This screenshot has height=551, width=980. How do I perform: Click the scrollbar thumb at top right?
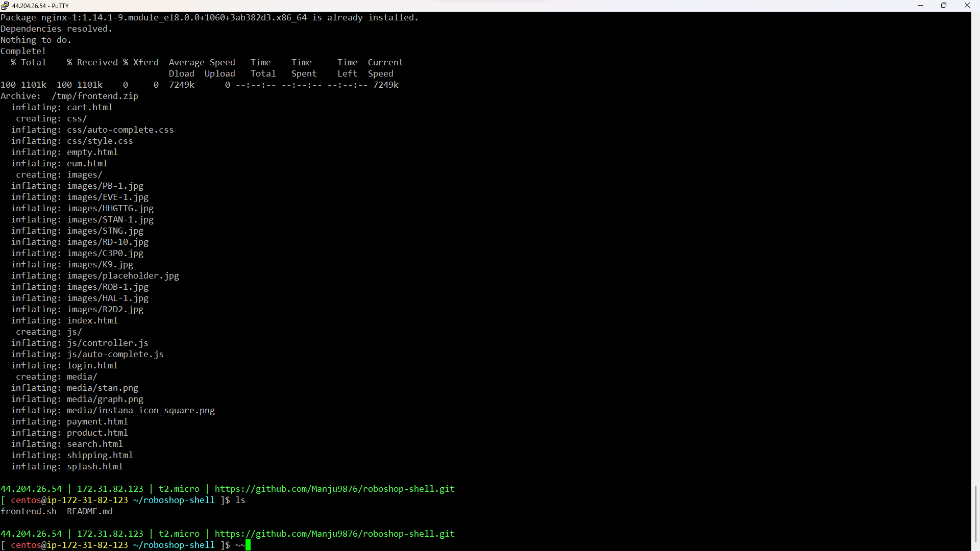pos(975,31)
